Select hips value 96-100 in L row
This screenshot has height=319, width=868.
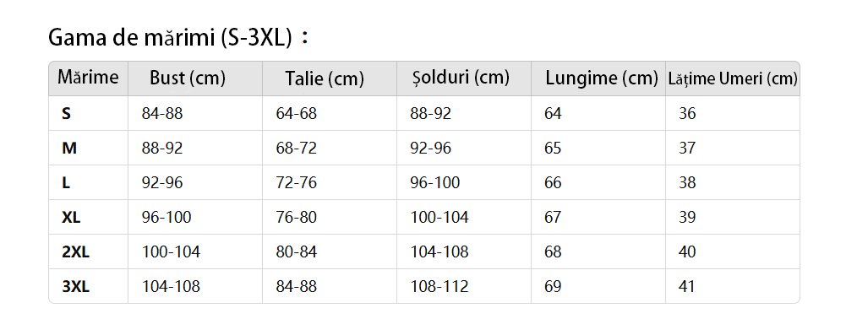[434, 182]
